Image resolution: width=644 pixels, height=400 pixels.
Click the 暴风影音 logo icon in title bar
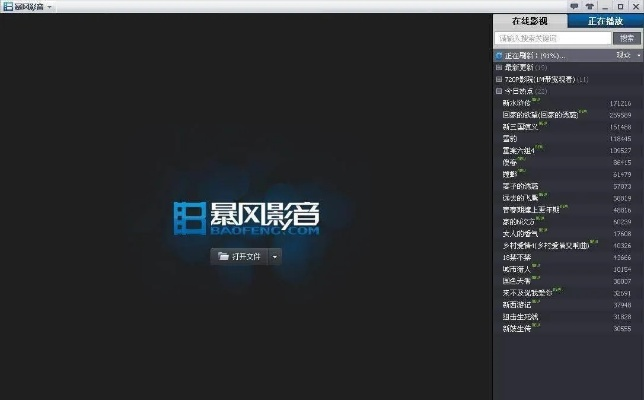point(7,7)
